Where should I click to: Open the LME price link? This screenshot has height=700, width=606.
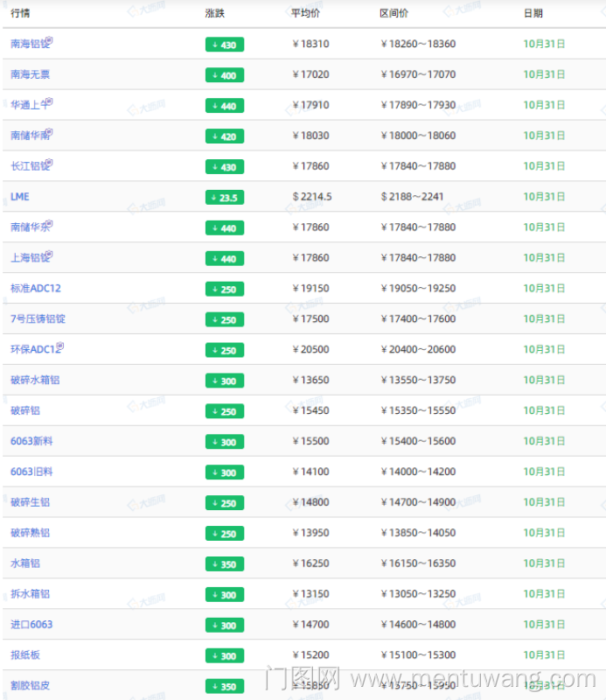click(19, 197)
